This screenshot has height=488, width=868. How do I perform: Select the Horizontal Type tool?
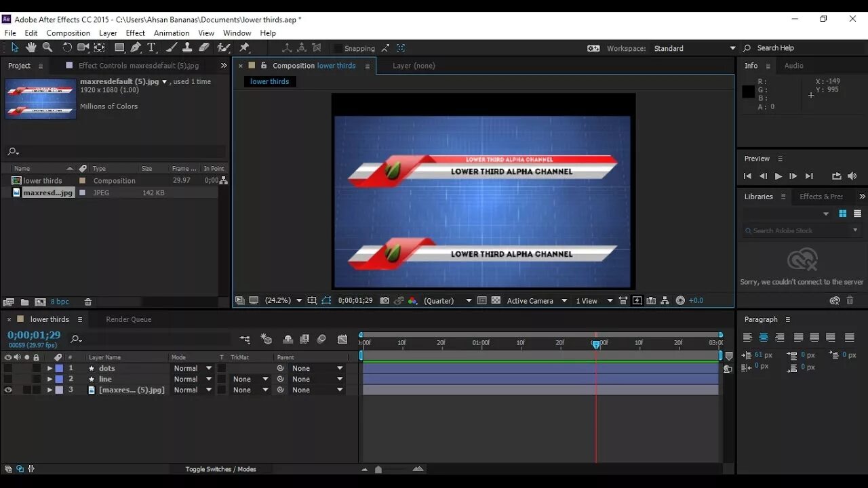pos(152,47)
